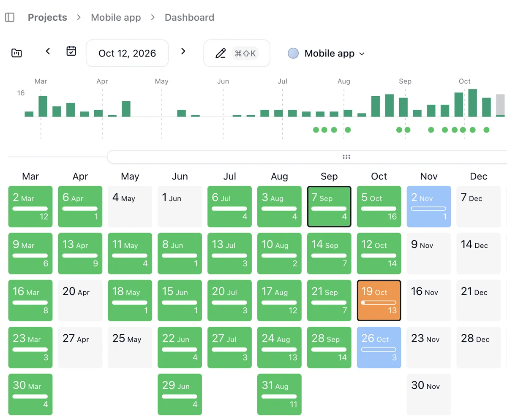
Task: Click the pencil edit icon
Action: (221, 53)
